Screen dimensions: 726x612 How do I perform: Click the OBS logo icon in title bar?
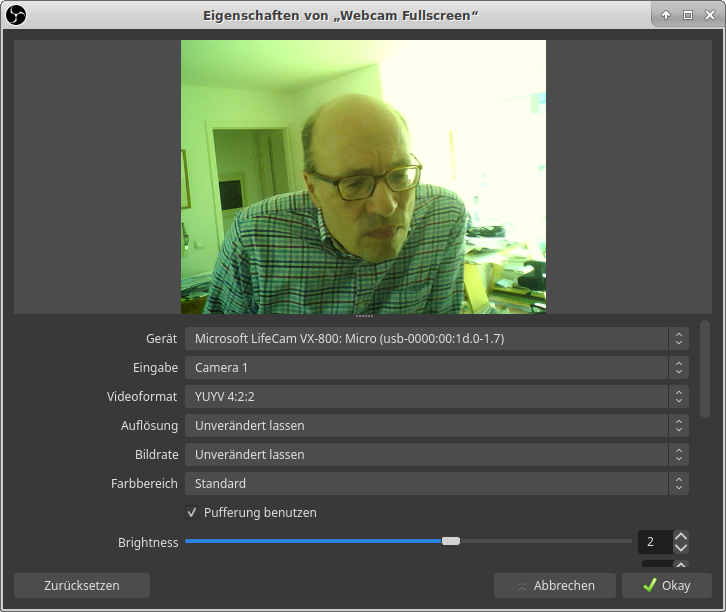coord(16,15)
